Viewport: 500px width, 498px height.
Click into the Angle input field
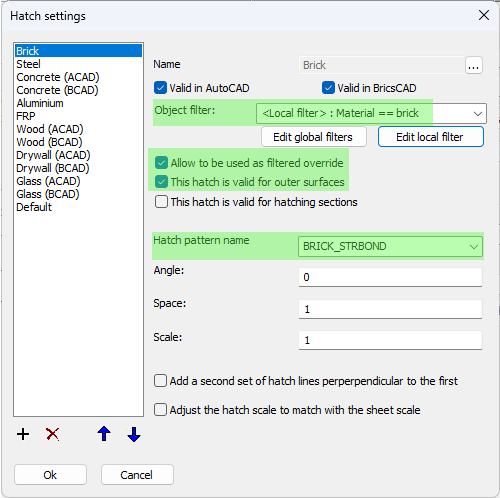(x=390, y=277)
